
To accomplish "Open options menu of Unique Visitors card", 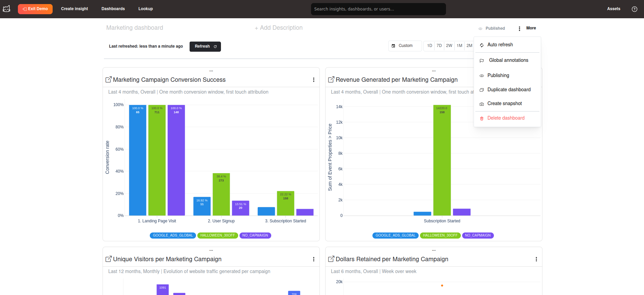I will [x=313, y=259].
